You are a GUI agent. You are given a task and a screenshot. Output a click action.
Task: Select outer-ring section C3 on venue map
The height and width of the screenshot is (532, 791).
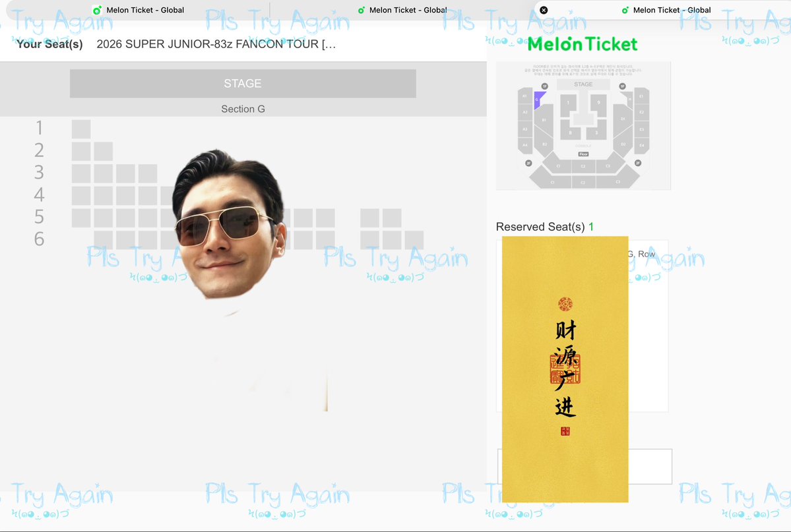618,181
